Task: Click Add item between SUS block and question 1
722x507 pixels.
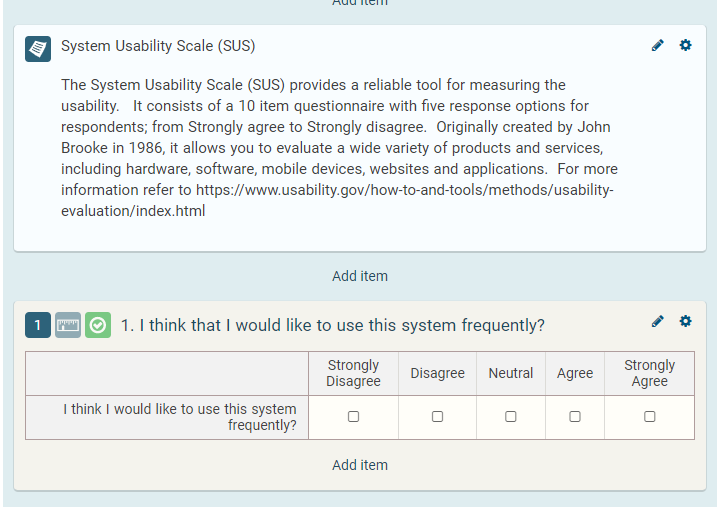Action: tap(360, 276)
